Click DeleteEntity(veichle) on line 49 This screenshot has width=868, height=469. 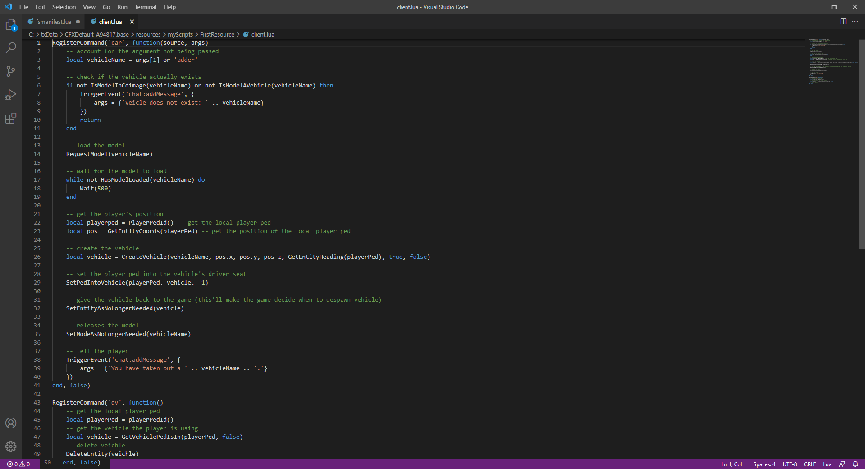point(102,454)
